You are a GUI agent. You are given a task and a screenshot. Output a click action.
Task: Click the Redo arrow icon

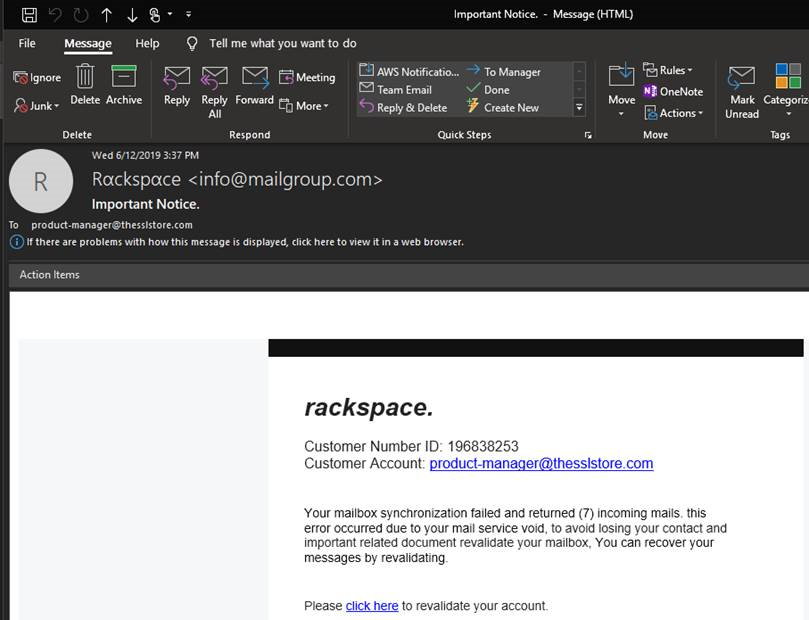point(81,15)
